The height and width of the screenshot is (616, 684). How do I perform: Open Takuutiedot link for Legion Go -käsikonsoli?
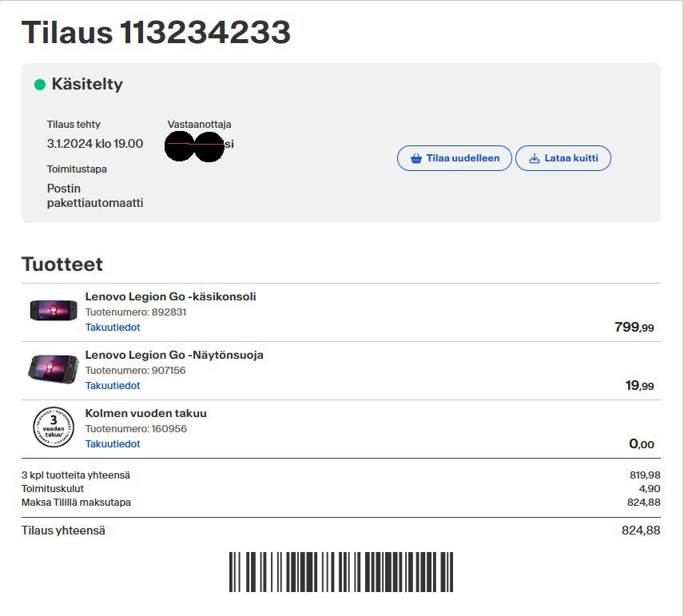click(113, 328)
